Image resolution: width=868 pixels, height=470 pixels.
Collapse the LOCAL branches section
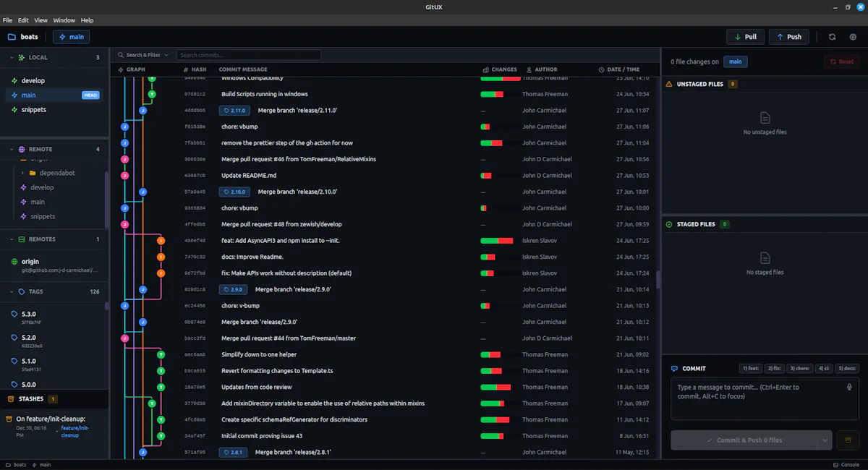[x=11, y=57]
